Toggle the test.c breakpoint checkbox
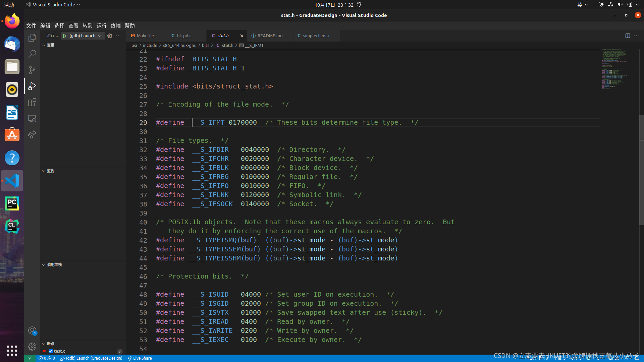 pos(51,351)
